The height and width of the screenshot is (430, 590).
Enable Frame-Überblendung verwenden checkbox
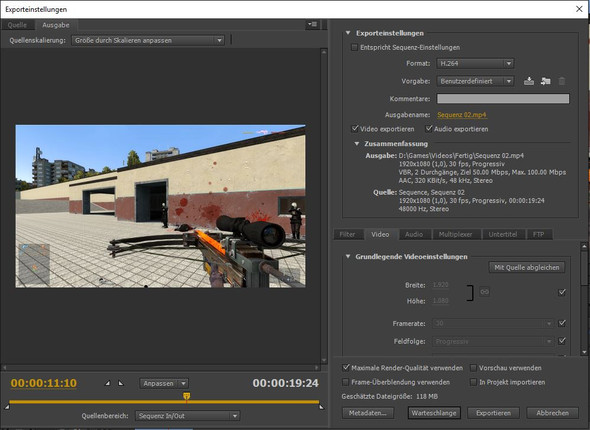click(x=345, y=382)
